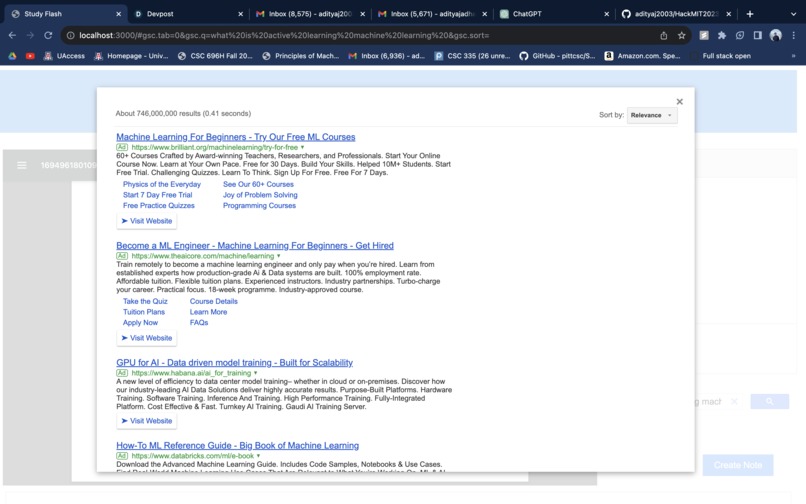This screenshot has height=504, width=806.
Task: Click the localhost URL in the address bar
Action: click(x=284, y=35)
